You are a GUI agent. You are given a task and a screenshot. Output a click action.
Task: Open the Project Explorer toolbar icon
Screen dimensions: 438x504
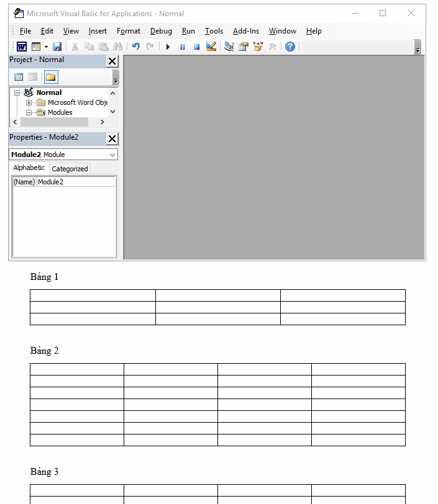[x=229, y=47]
